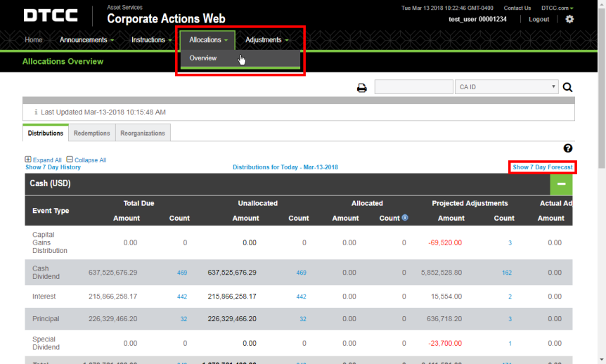Click Interest Total Due amount 215,866,258.17
Viewport: 606px width, 364px height.
click(113, 297)
